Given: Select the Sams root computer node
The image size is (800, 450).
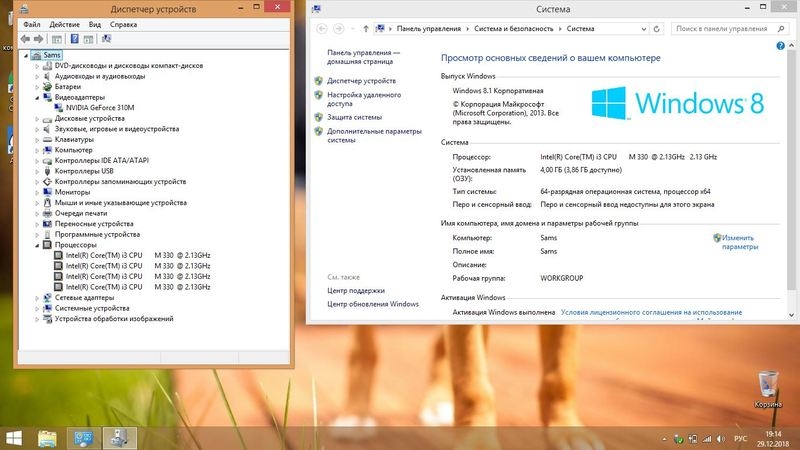Looking at the screenshot, I should 52,55.
